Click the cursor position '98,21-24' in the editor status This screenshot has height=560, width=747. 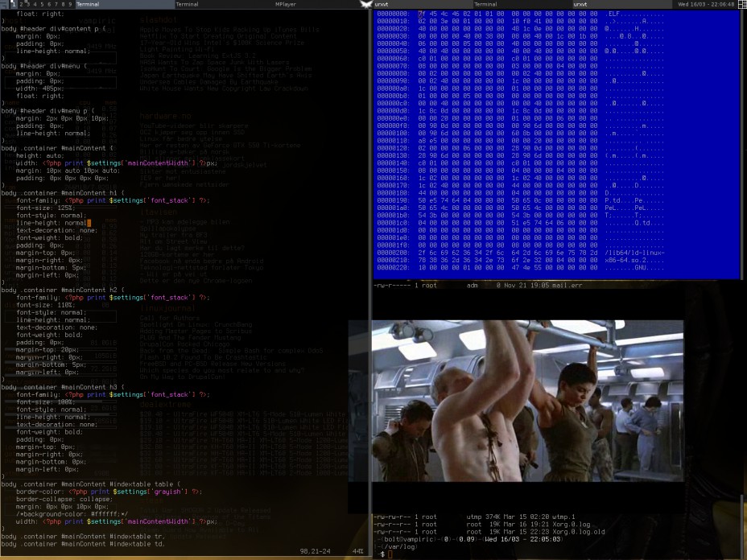[315, 551]
